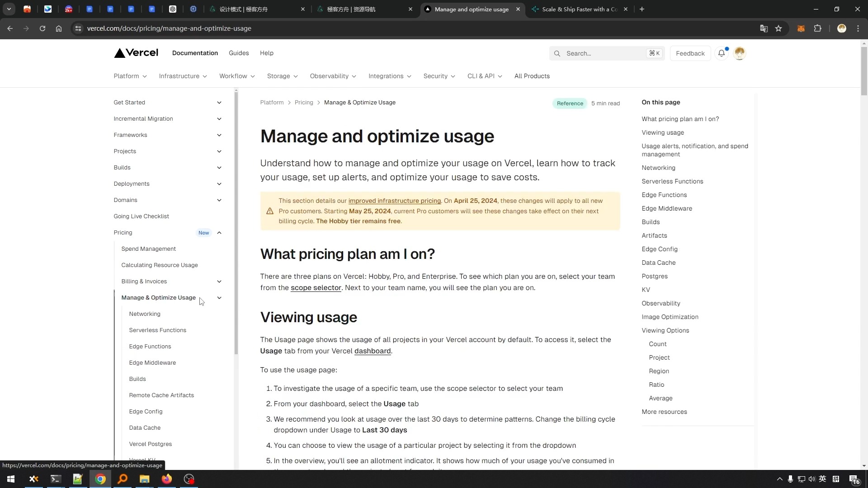The width and height of the screenshot is (868, 488).
Task: Expand the Storage nav dropdown
Action: tap(282, 76)
